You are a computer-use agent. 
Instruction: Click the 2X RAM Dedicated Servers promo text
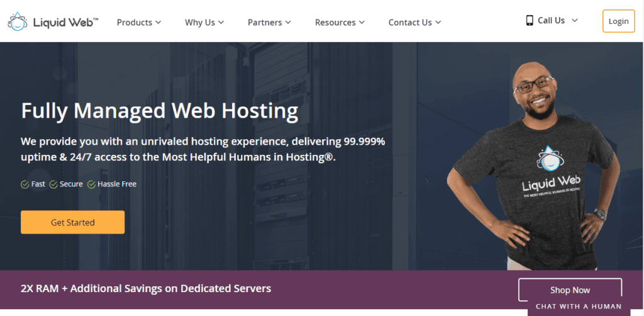click(x=146, y=288)
